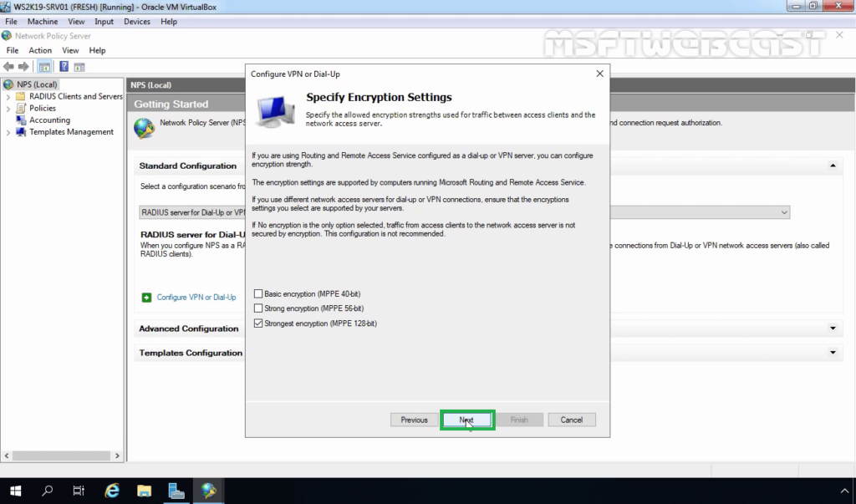The width and height of the screenshot is (856, 504).
Task: Open the NPS Action menu
Action: (40, 50)
